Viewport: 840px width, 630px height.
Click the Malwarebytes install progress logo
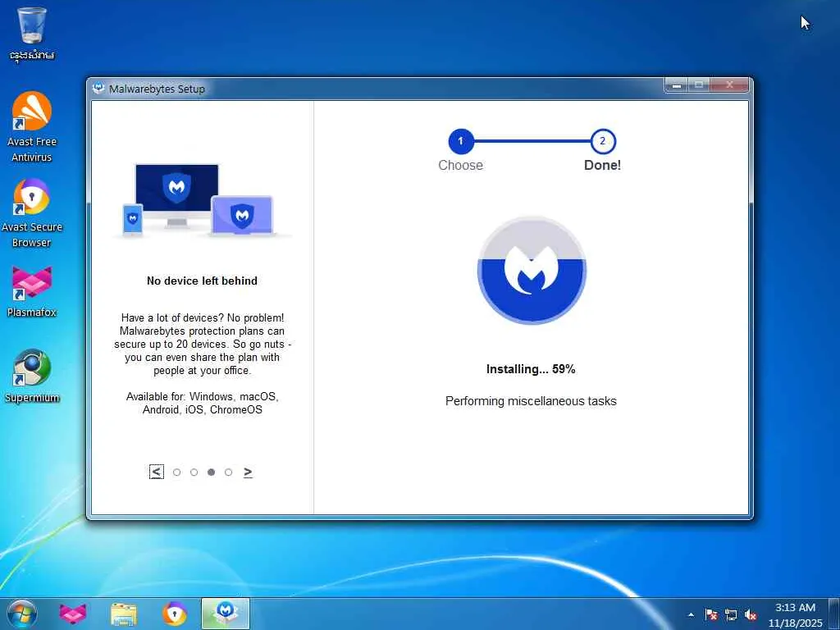point(532,270)
